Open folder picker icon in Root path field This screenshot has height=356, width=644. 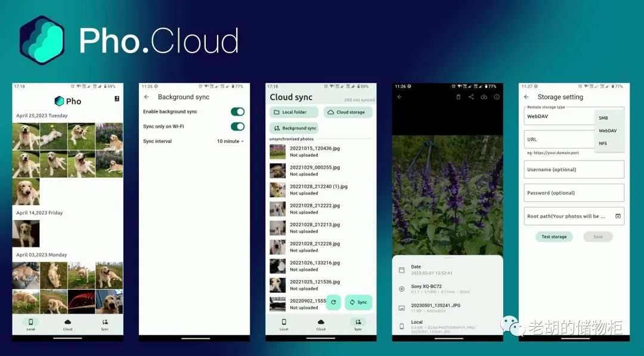click(x=618, y=216)
